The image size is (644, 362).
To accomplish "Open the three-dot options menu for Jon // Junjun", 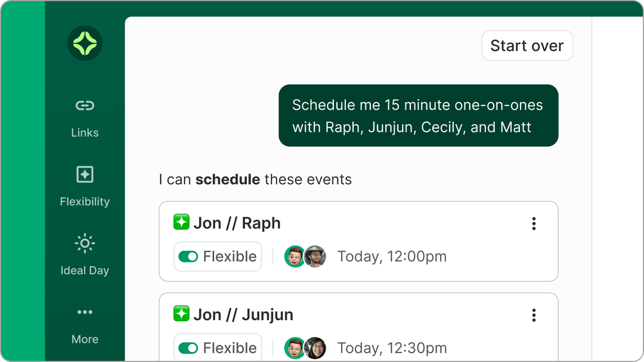I will tap(534, 315).
